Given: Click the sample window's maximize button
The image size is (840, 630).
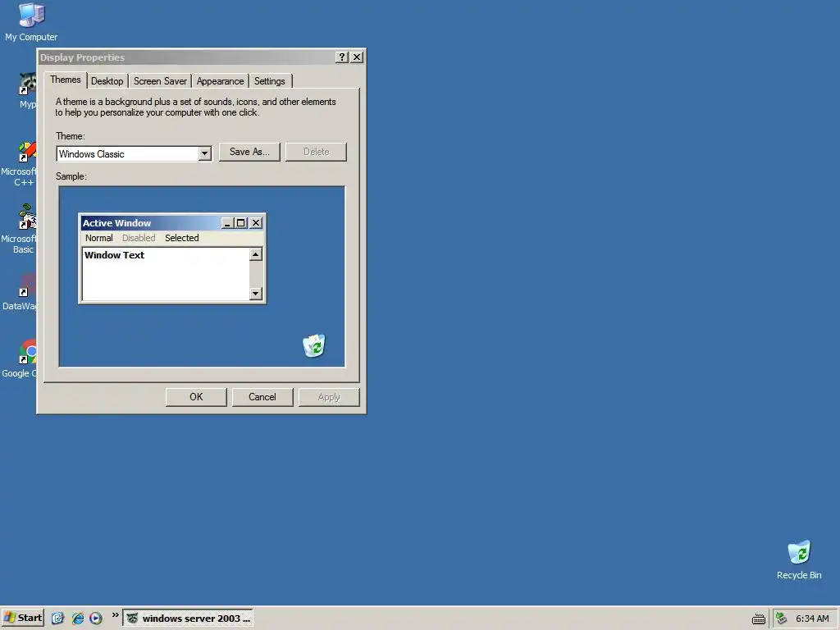Looking at the screenshot, I should [241, 223].
